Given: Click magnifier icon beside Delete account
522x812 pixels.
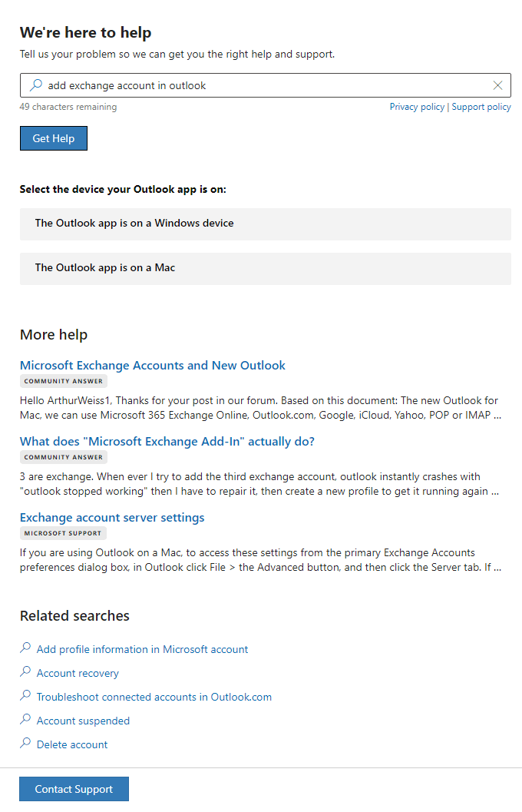Looking at the screenshot, I should click(25, 744).
